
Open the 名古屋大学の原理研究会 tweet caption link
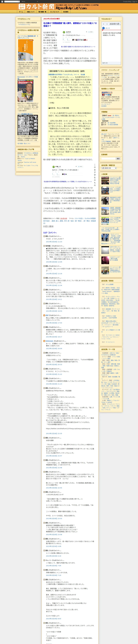68,182
